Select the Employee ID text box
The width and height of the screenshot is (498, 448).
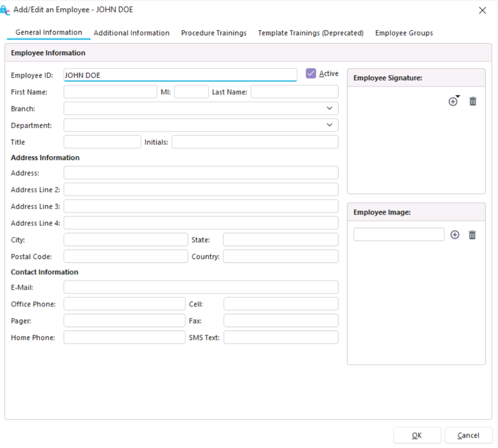click(x=180, y=75)
